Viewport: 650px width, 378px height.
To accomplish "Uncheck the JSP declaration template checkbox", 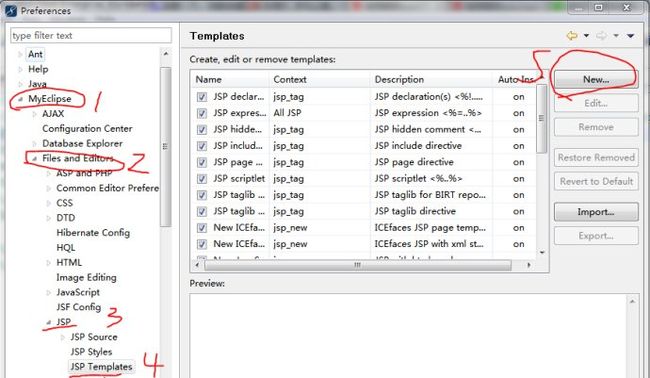I will click(202, 97).
